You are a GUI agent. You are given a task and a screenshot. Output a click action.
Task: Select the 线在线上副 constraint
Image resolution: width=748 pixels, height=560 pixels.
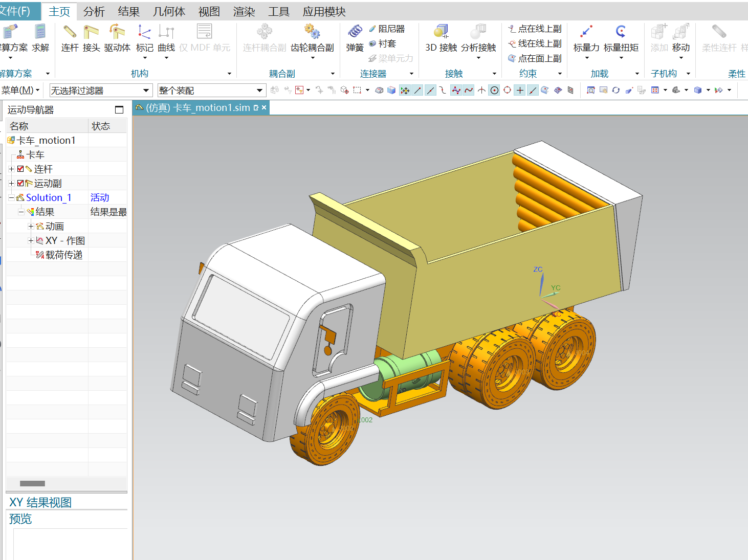click(x=535, y=43)
